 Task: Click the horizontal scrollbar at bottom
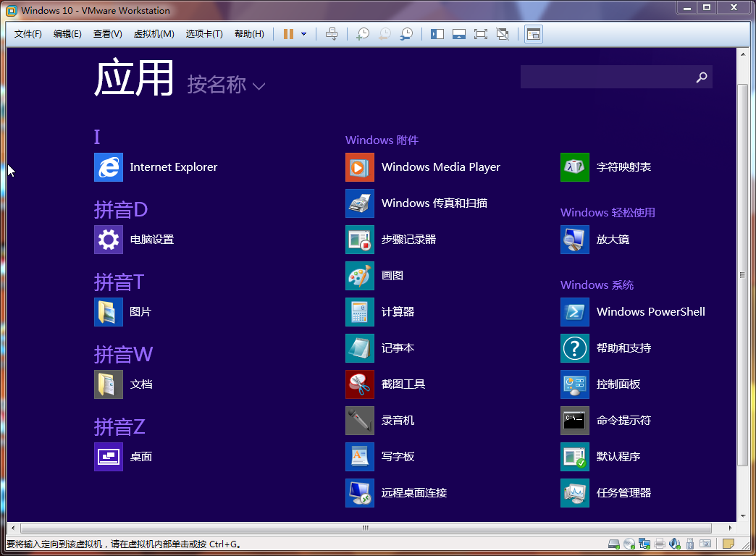tap(366, 528)
